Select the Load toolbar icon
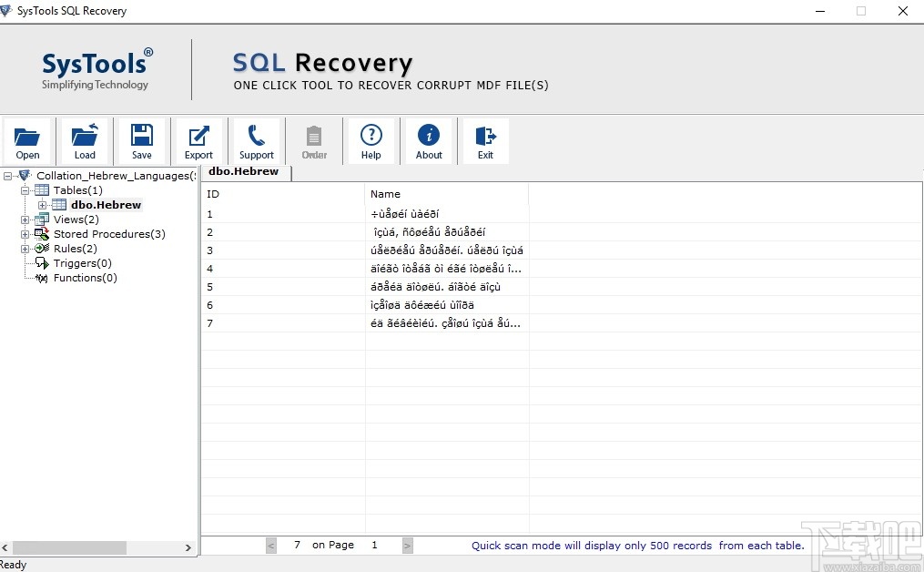This screenshot has height=572, width=924. (x=85, y=140)
